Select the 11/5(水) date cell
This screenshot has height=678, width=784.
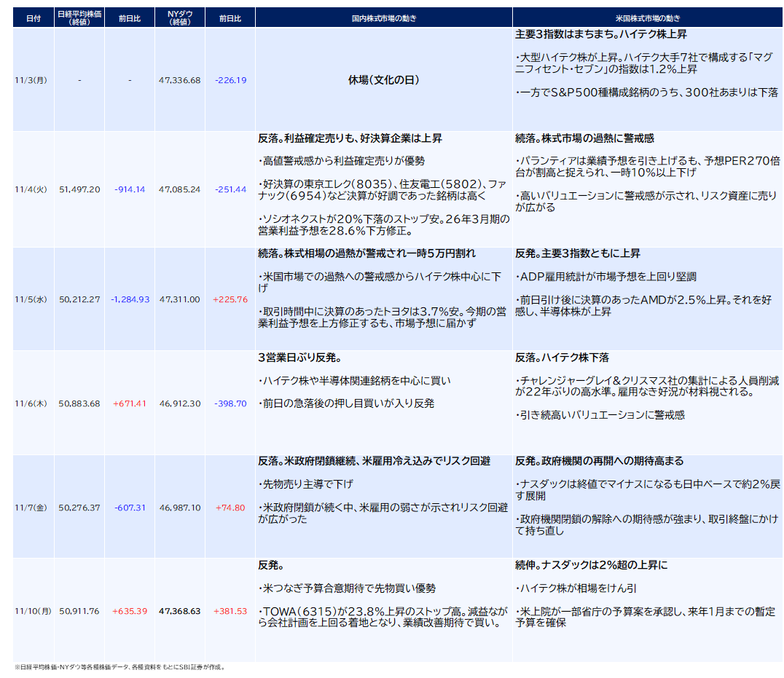[33, 299]
